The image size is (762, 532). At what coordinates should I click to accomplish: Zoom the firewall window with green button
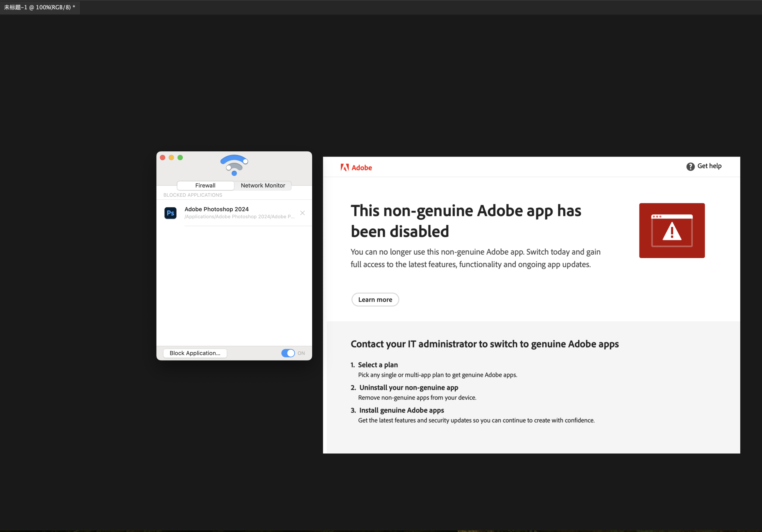(180, 158)
